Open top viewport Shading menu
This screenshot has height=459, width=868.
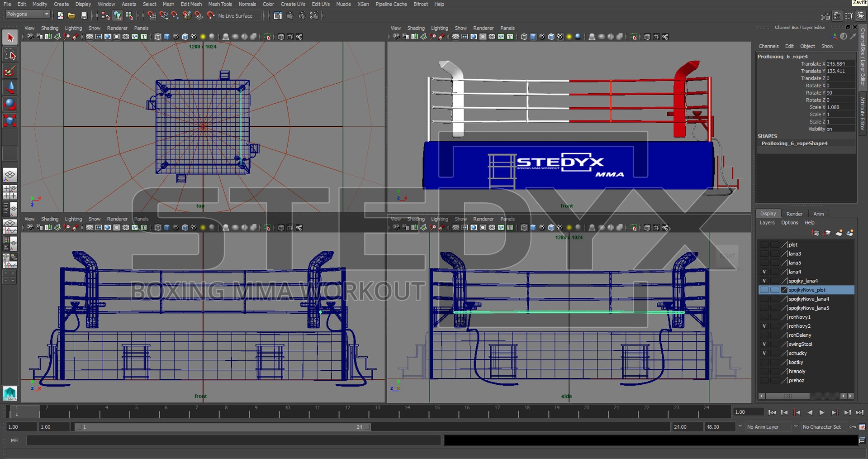click(x=50, y=28)
